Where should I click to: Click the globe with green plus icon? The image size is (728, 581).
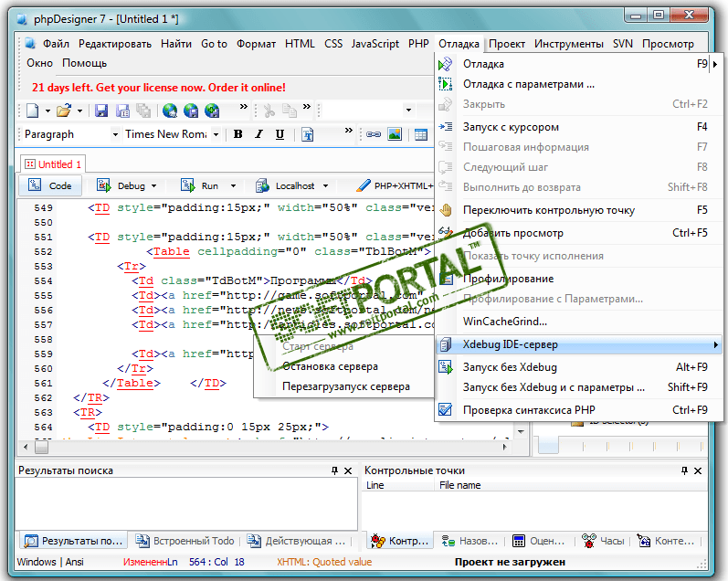tap(212, 111)
